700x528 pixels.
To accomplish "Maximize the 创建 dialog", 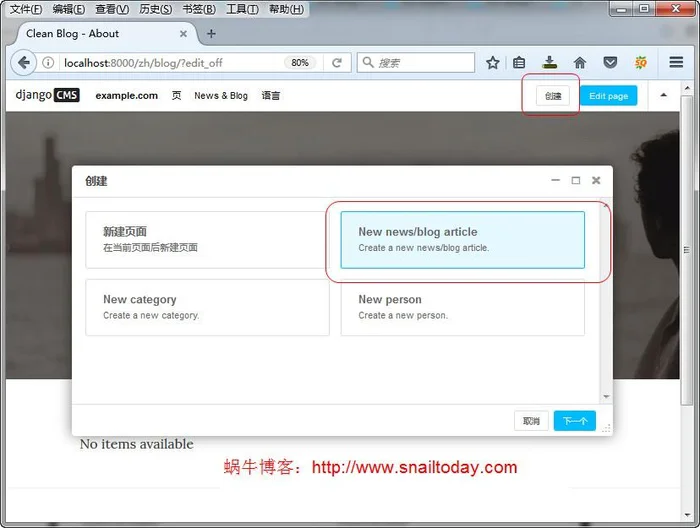I will 576,180.
